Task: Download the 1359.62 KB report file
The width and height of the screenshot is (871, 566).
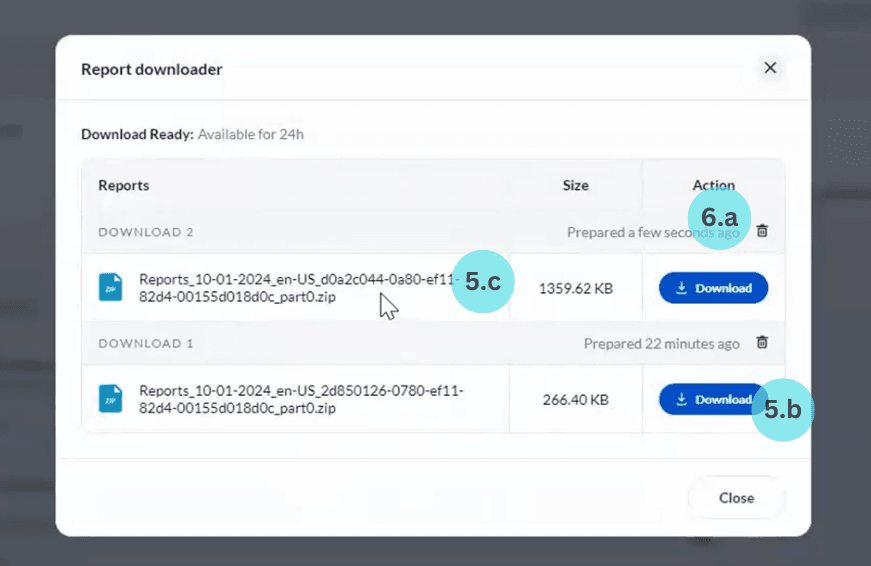Action: pyautogui.click(x=713, y=288)
